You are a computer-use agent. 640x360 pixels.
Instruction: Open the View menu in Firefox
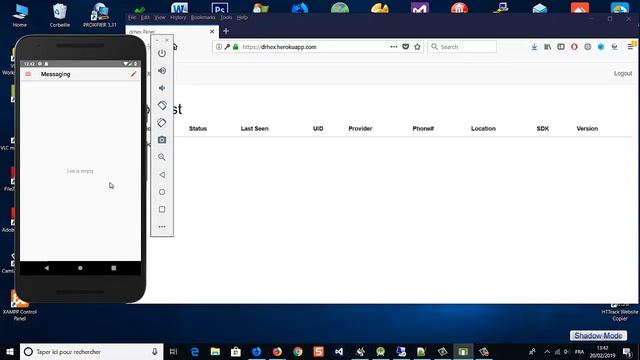pyautogui.click(x=160, y=17)
